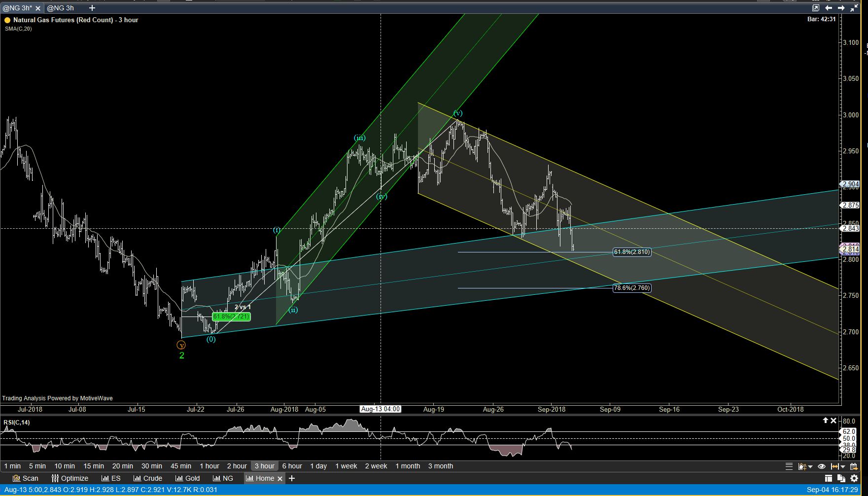868x496 pixels.
Task: Select the second @NG 3h tab
Action: 60,8
